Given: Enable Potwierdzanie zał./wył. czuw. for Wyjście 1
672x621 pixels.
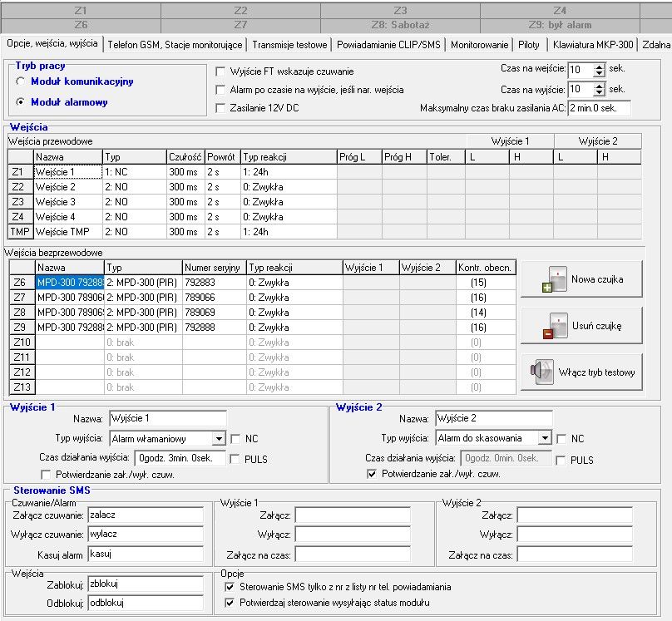Looking at the screenshot, I should click(x=46, y=475).
